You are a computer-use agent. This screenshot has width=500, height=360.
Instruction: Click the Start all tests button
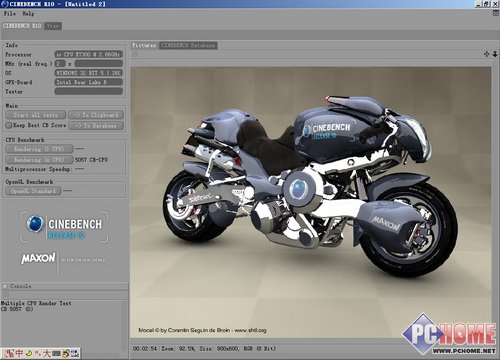click(x=36, y=115)
